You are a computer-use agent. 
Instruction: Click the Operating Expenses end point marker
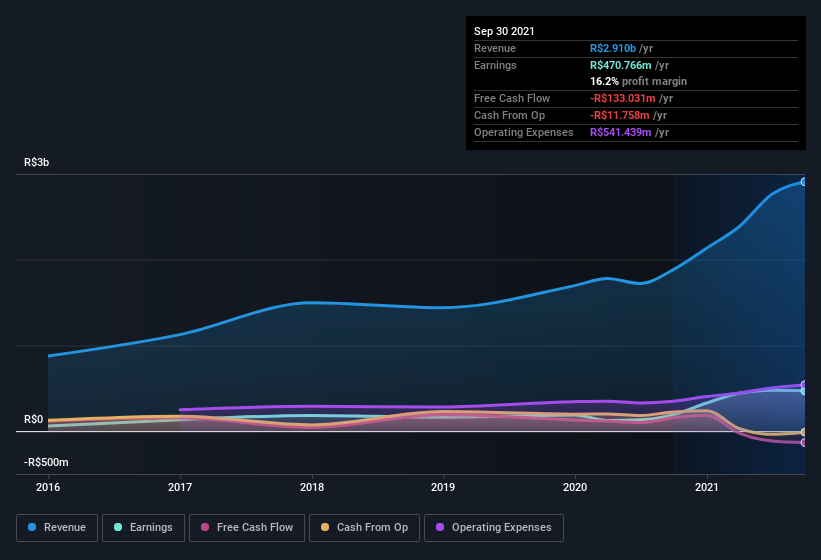[x=803, y=385]
